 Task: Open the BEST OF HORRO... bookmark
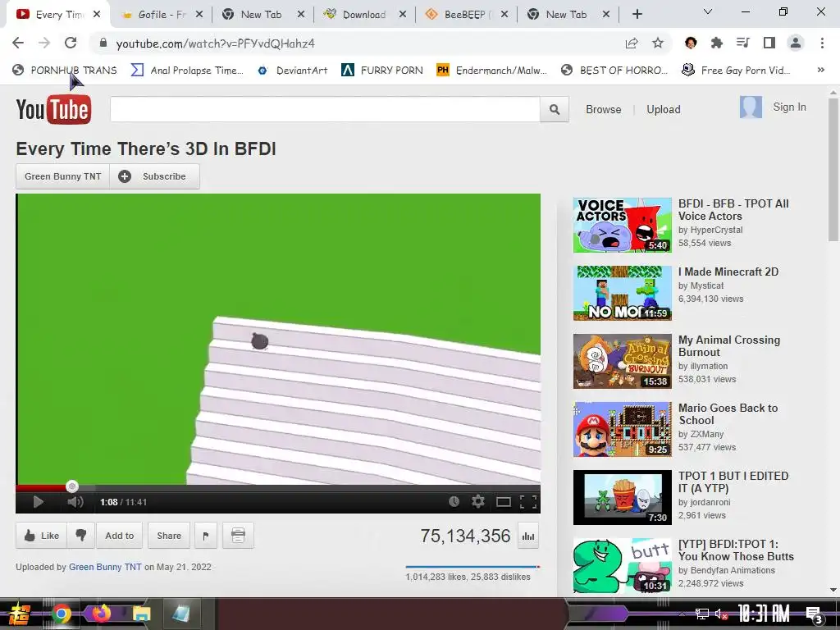coord(614,71)
